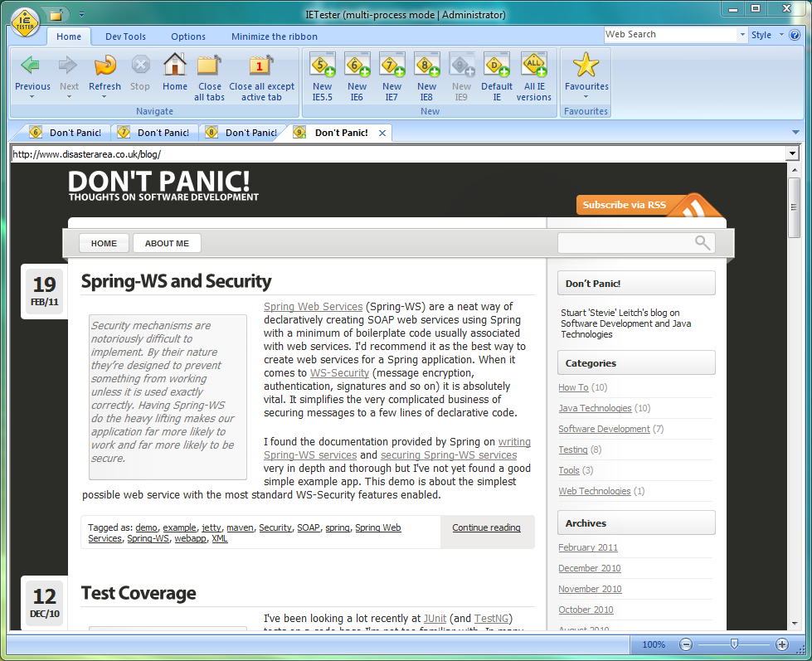Open the Test Coverage post title
The width and height of the screenshot is (812, 661).
coord(139,593)
